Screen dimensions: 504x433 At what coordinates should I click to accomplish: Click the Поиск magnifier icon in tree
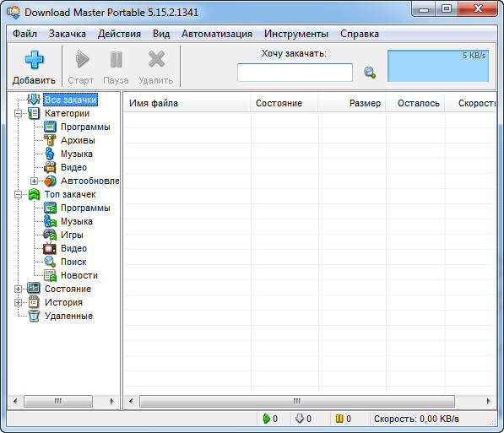50,262
